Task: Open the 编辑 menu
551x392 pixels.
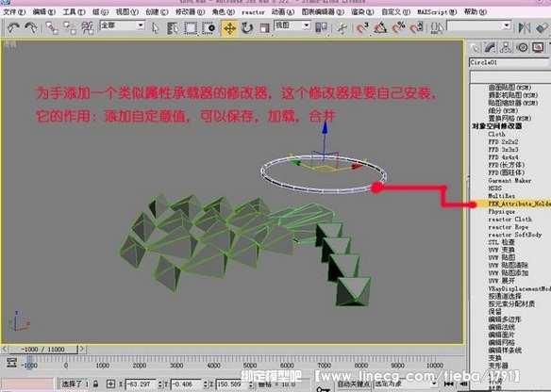Action: (x=44, y=12)
